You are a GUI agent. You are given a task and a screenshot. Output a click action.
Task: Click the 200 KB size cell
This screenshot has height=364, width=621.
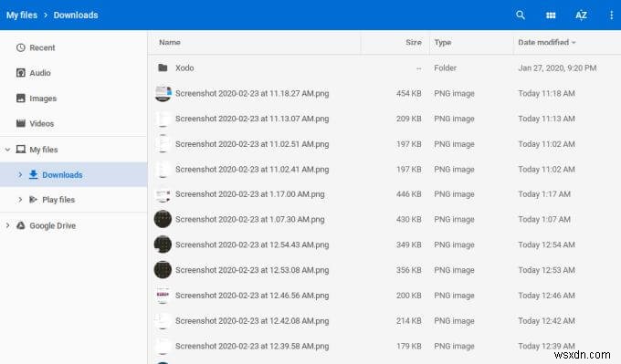pyautogui.click(x=409, y=296)
